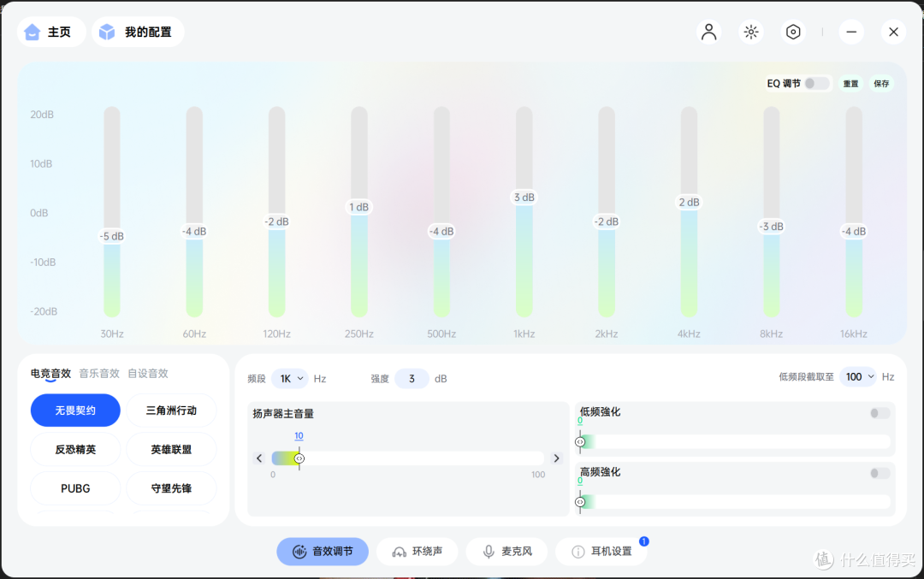Select the 英雄联盟 preset
The height and width of the screenshot is (579, 924).
tap(171, 449)
